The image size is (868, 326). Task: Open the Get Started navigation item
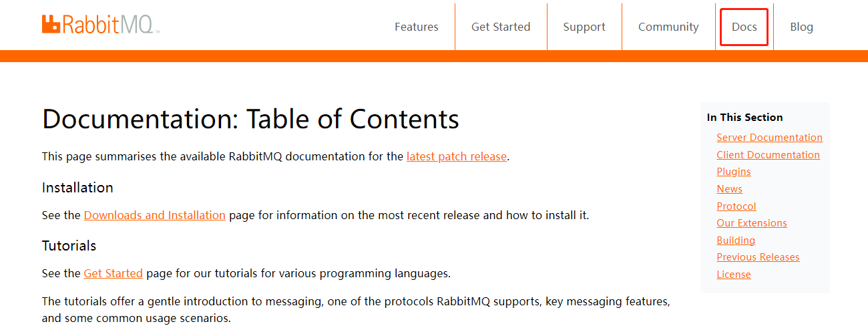click(501, 27)
